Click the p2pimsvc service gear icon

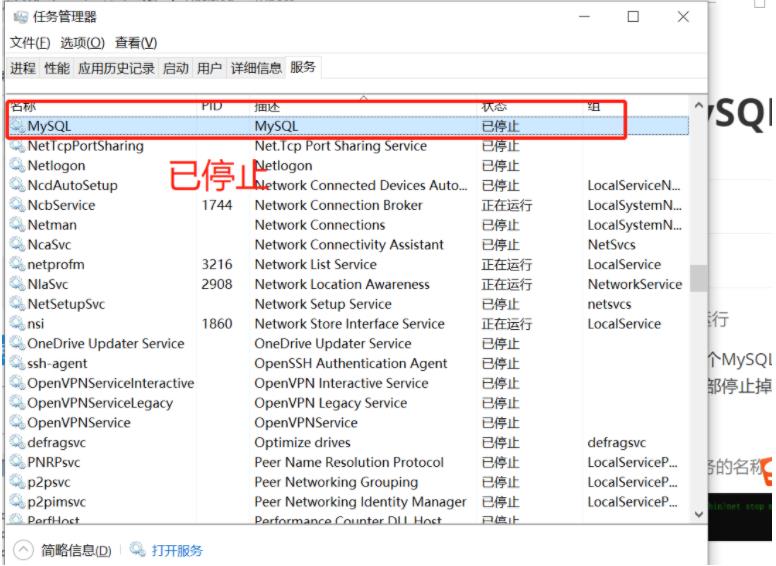(17, 502)
